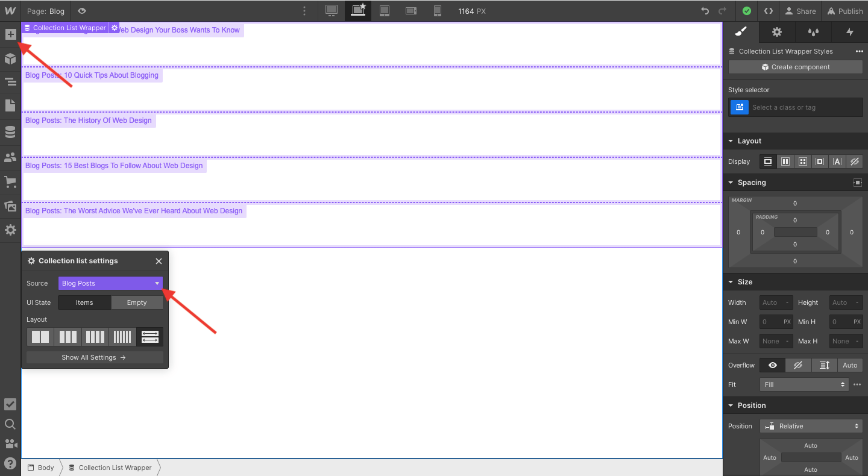Open the Blog Posts source dropdown
The image size is (868, 476).
coord(110,283)
